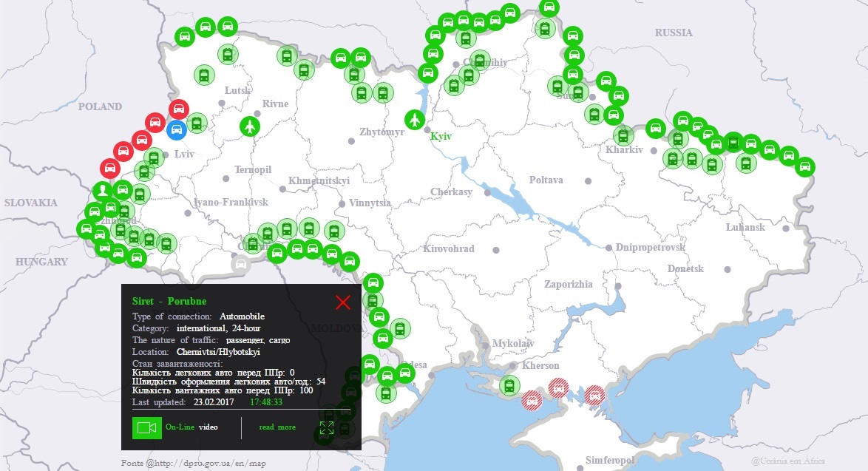Select the westernmost striped red Crimea checkpoint
The image size is (868, 471).
(x=532, y=400)
